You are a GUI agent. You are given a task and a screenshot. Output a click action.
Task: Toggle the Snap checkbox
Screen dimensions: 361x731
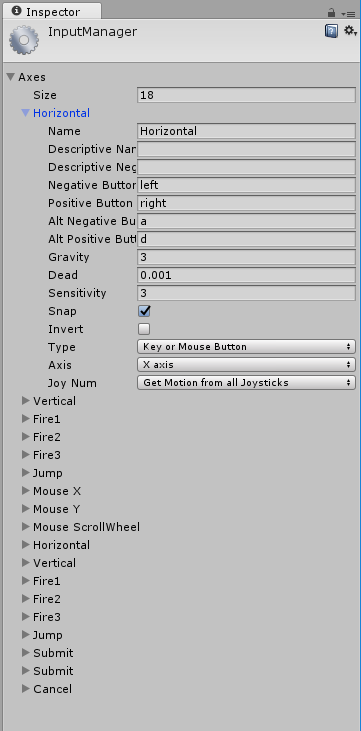point(144,311)
